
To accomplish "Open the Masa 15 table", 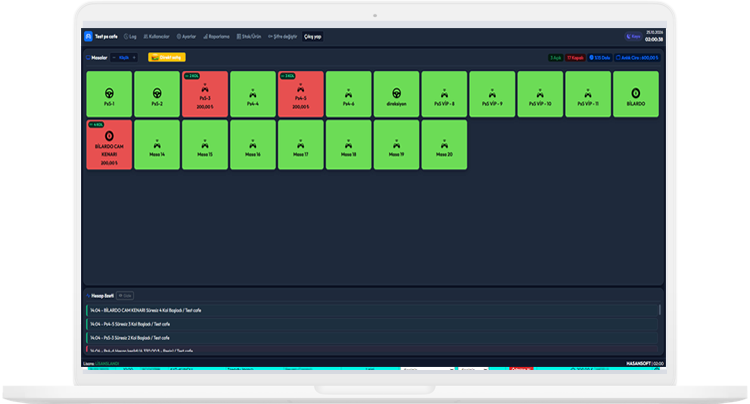I will [x=205, y=144].
